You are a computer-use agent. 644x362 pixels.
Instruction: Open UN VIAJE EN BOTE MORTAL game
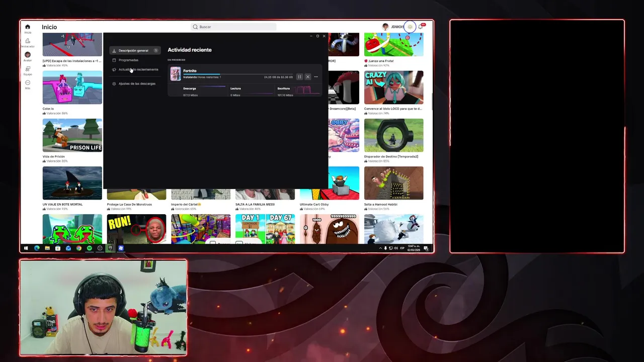(72, 183)
